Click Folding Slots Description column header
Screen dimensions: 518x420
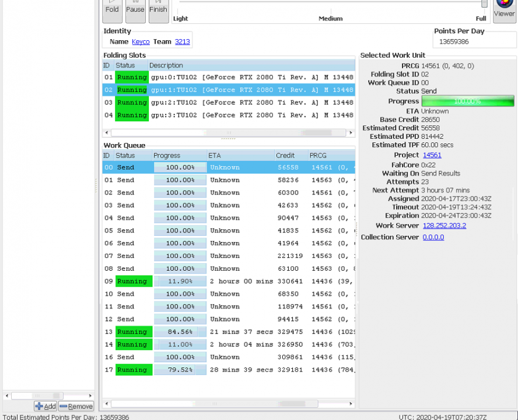(x=251, y=65)
